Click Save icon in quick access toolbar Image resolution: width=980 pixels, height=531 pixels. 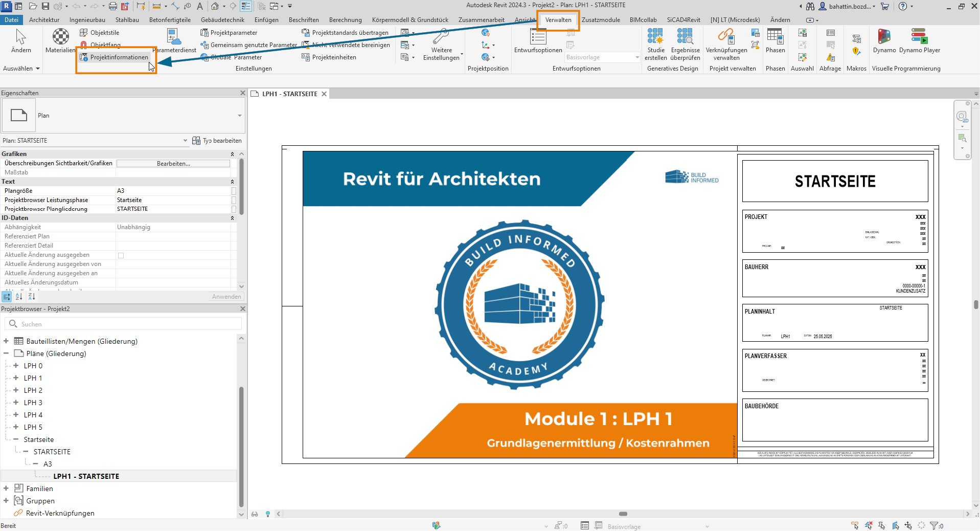45,6
